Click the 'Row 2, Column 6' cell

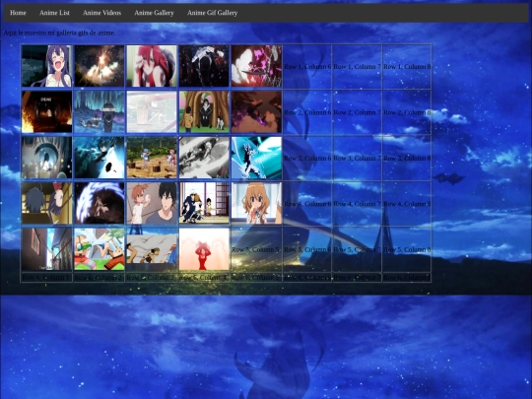[x=307, y=112]
